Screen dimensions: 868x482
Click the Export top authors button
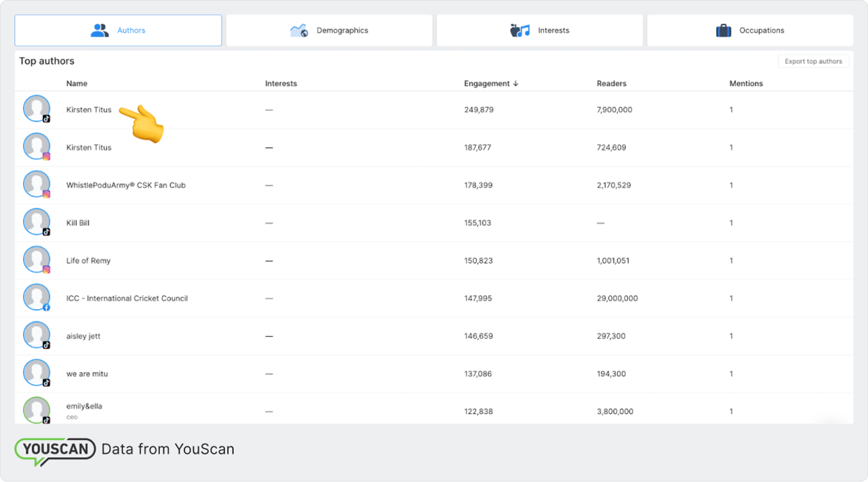pos(813,61)
